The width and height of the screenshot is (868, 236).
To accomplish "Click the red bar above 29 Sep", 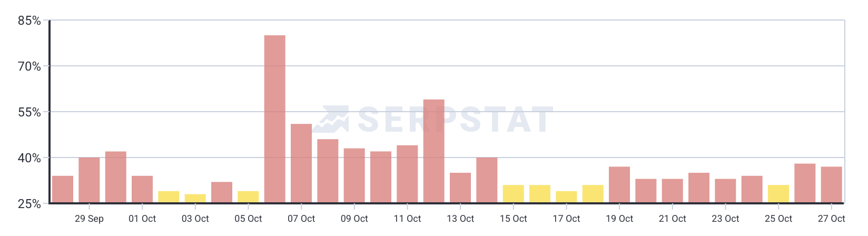I will tap(90, 180).
